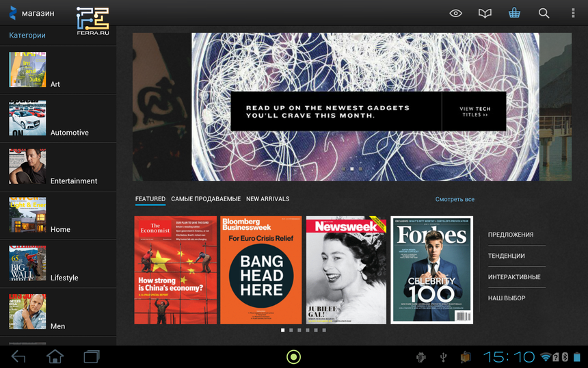Tap the battery indicator icon

[x=577, y=357]
